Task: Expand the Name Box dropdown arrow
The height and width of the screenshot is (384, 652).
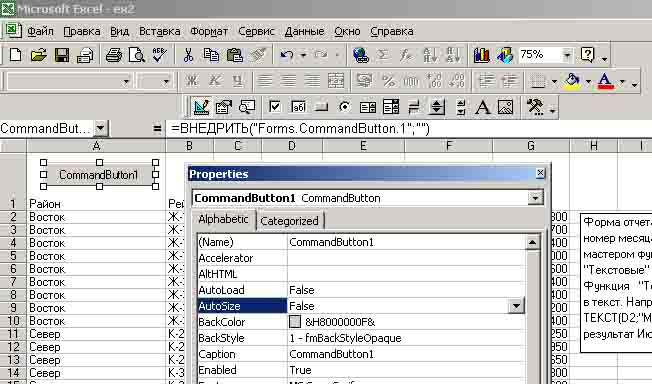Action: pos(100,129)
